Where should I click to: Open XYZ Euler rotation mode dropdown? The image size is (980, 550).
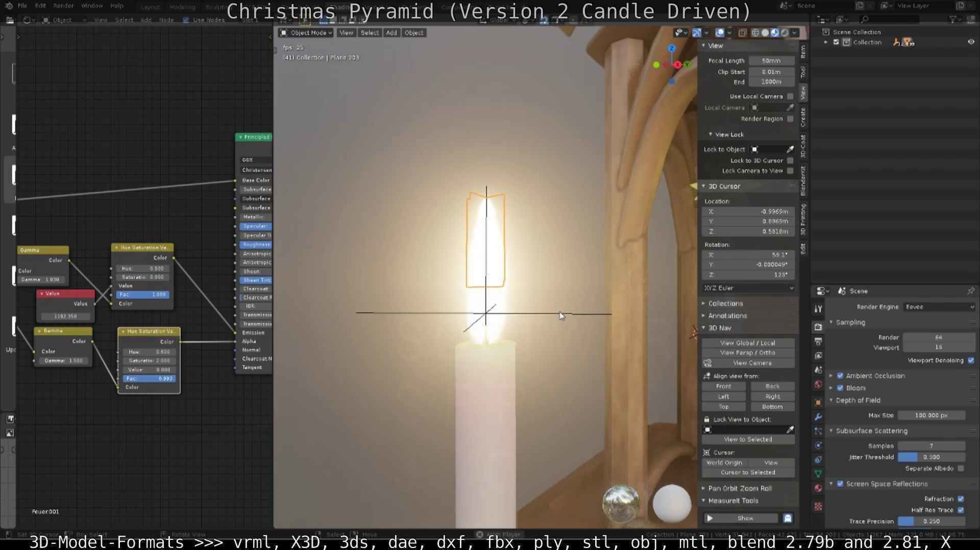click(x=748, y=288)
